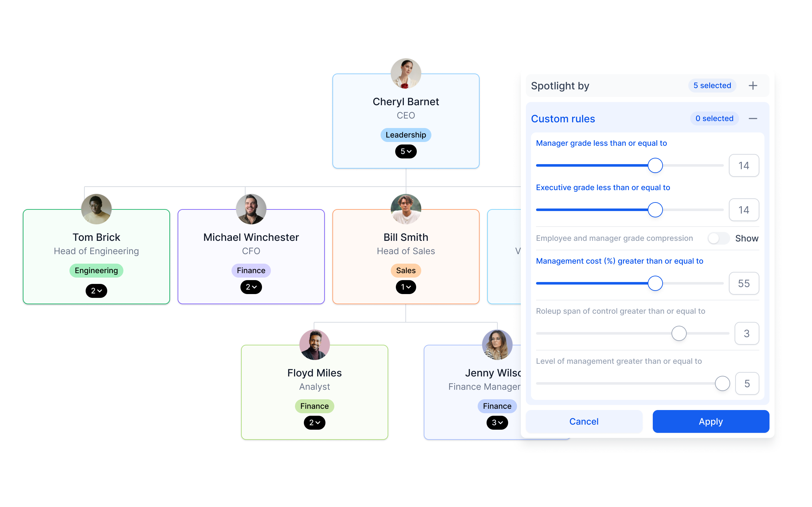812x507 pixels.
Task: Drag the Management cost slider to 55
Action: point(655,284)
